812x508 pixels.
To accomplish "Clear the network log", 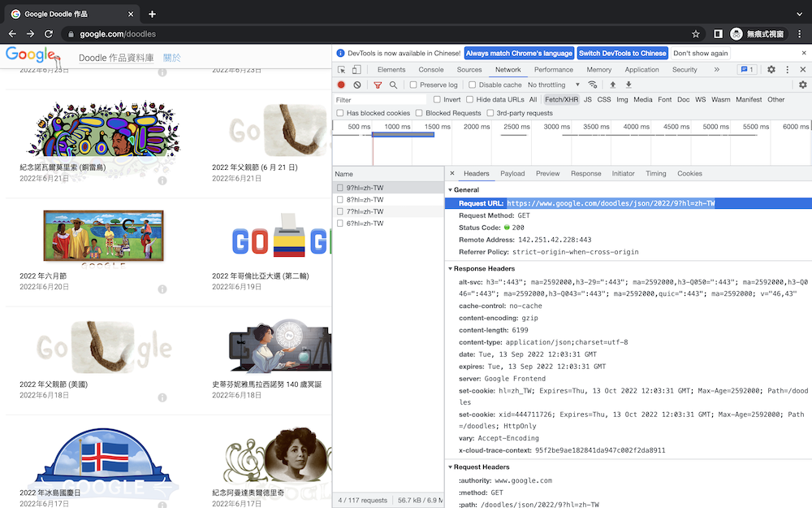I will coord(356,85).
